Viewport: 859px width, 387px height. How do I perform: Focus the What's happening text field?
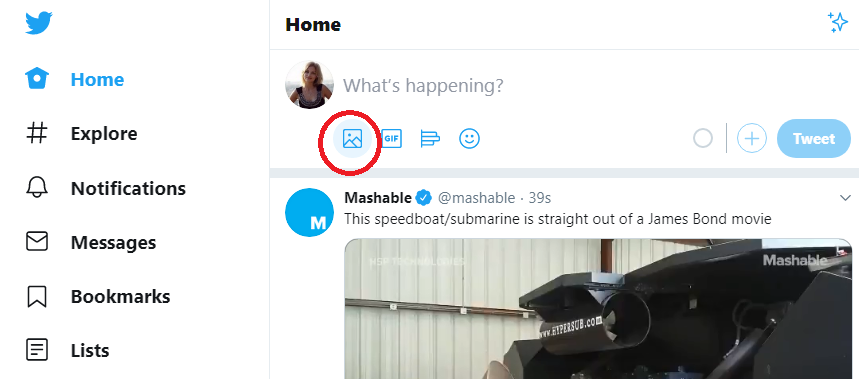595,86
